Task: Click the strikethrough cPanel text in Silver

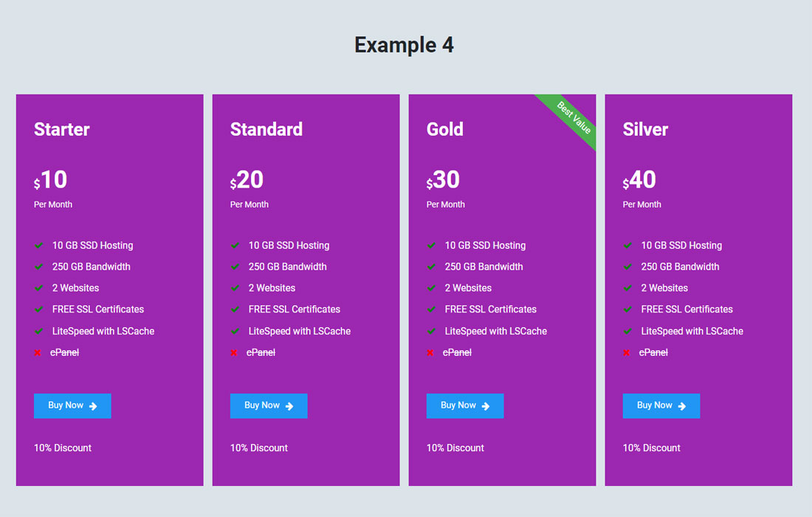Action: tap(653, 353)
